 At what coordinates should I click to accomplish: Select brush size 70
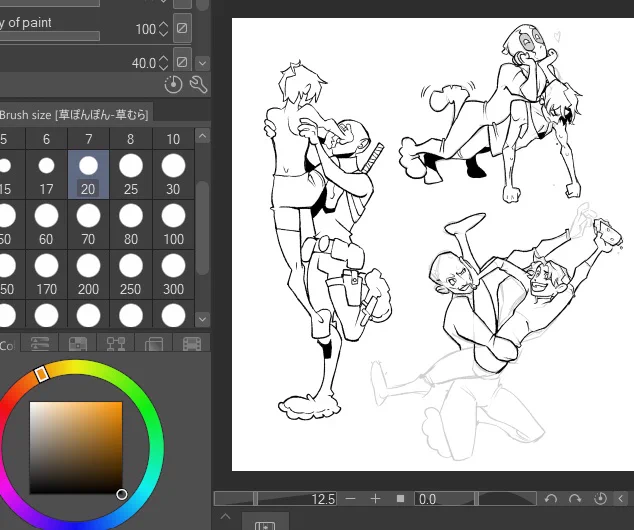[88, 224]
